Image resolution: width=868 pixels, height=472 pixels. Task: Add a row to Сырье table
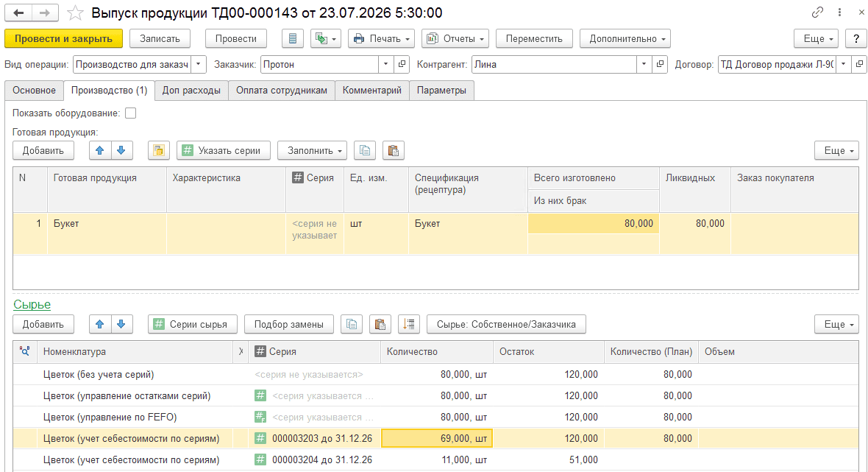click(x=43, y=325)
